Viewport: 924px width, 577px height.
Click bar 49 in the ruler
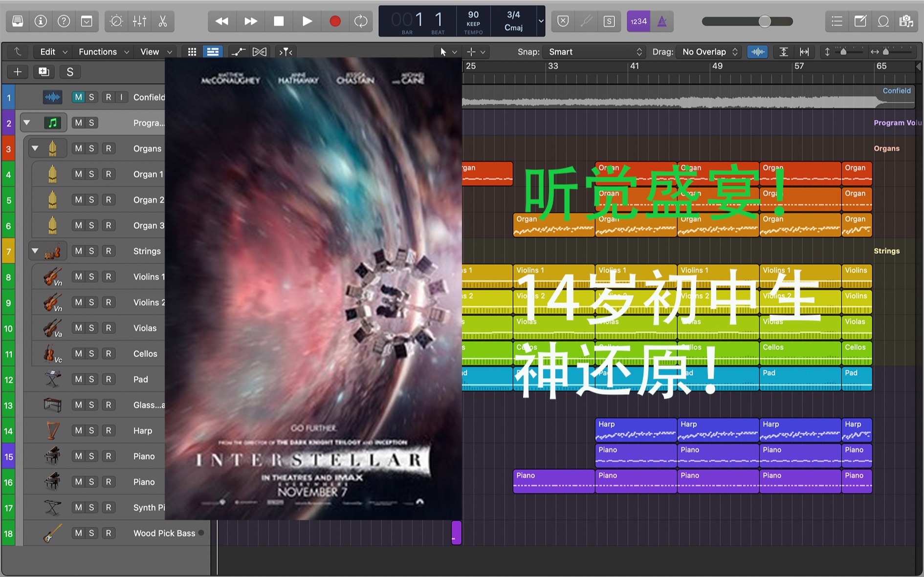coord(717,66)
